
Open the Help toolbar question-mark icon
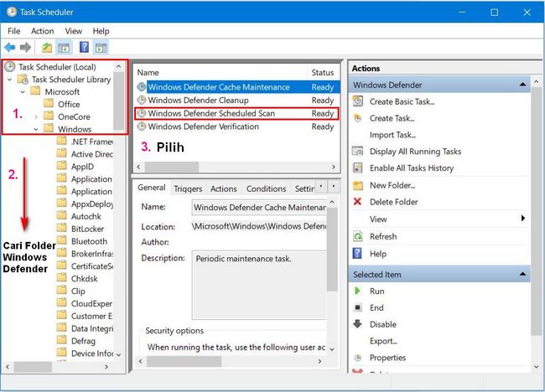[x=84, y=47]
